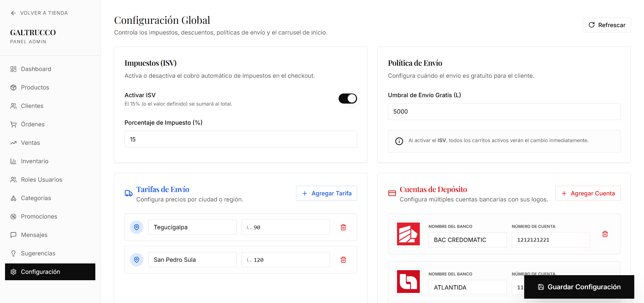The image size is (644, 303).
Task: Navigate to Inventario in sidebar
Action: click(x=35, y=161)
